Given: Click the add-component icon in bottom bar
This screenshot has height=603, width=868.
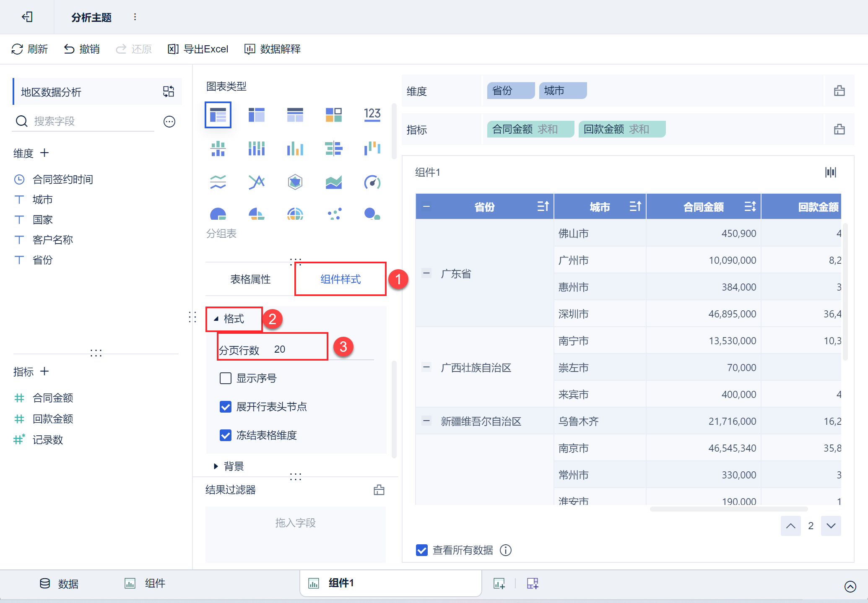Looking at the screenshot, I should (x=499, y=583).
